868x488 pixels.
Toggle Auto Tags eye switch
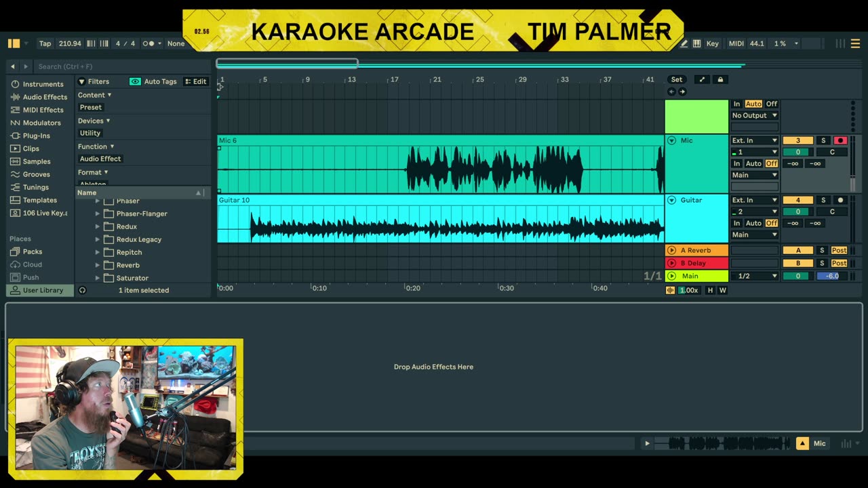135,81
